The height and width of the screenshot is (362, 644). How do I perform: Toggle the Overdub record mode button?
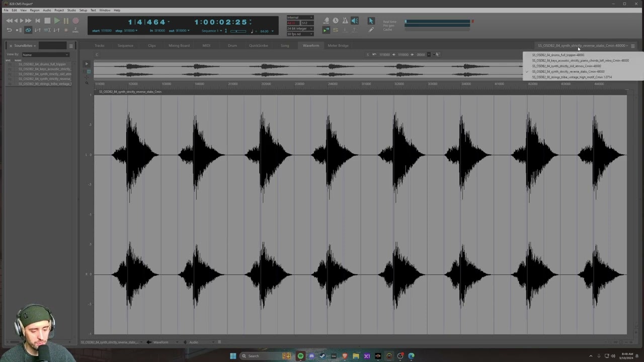pos(66,30)
